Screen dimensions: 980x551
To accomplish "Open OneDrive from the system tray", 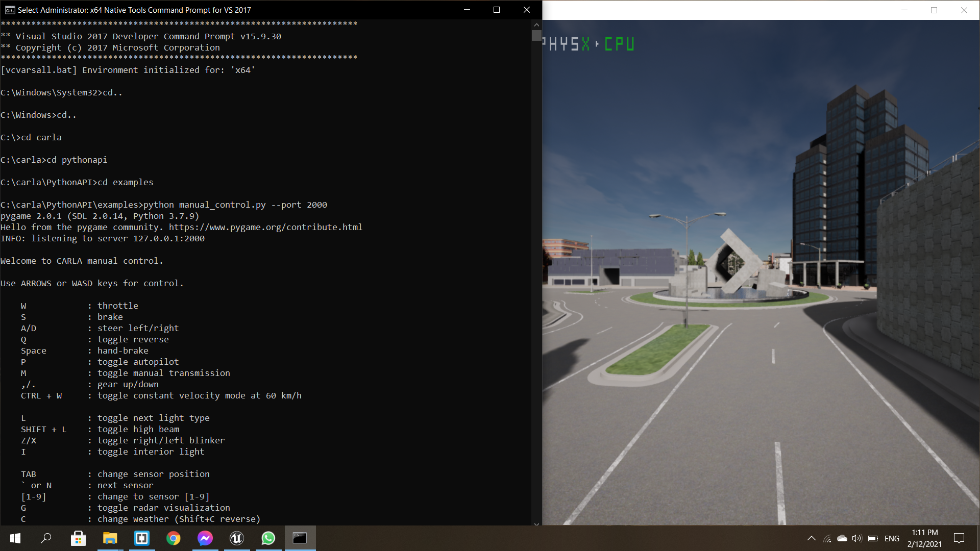I will 841,538.
